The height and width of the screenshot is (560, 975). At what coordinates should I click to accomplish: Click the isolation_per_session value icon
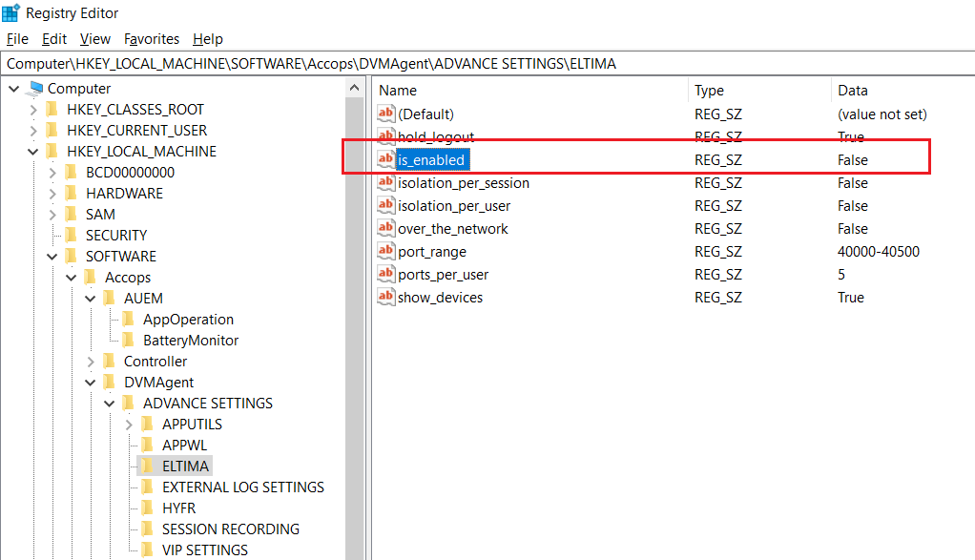(x=386, y=183)
